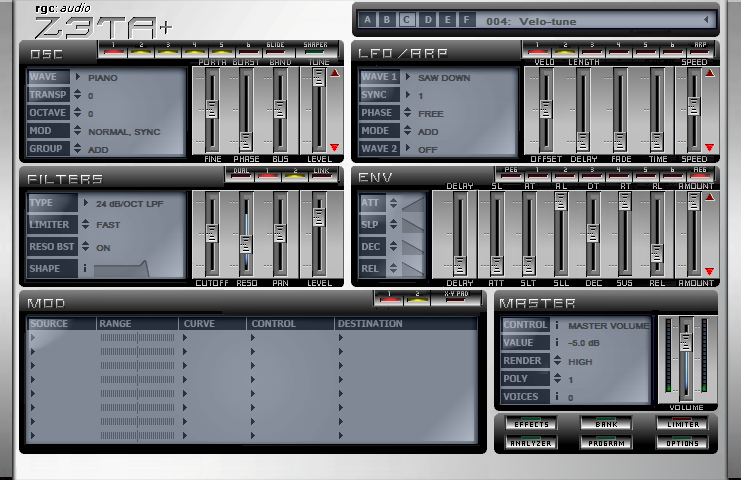The height and width of the screenshot is (480, 741).
Task: Open preset list arrow beside Velo-tune
Action: (x=706, y=20)
